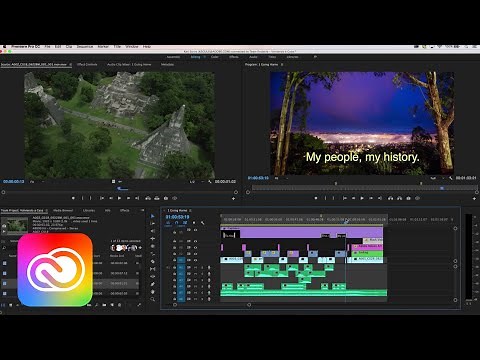This screenshot has height=360, width=480.
Task: Open Program panel menu
Action: [282, 64]
